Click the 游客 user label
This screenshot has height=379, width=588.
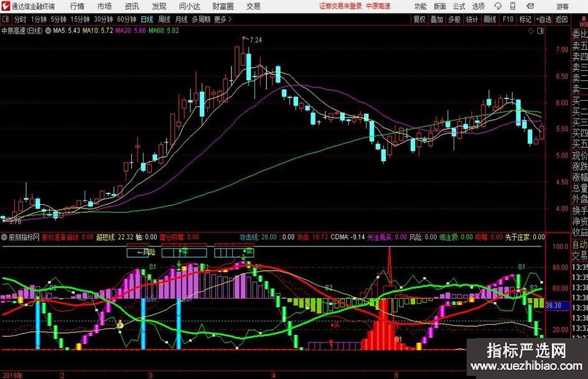coord(562,6)
